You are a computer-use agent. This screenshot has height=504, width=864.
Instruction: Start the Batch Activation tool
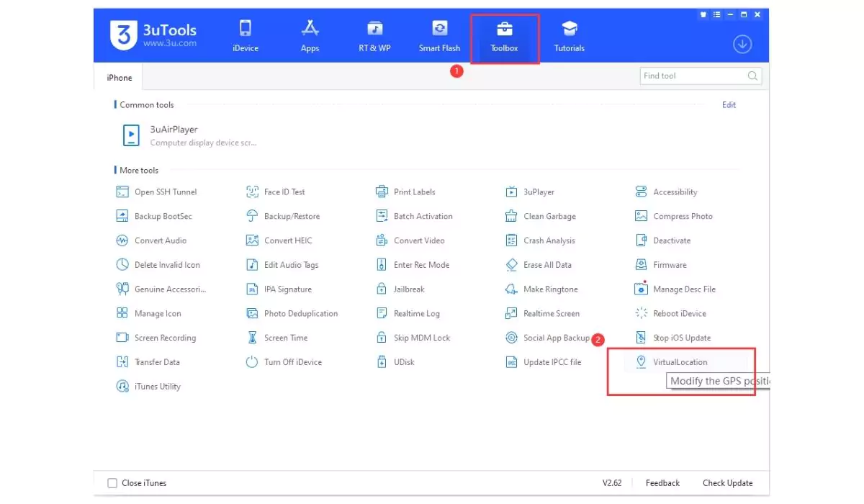pos(414,216)
